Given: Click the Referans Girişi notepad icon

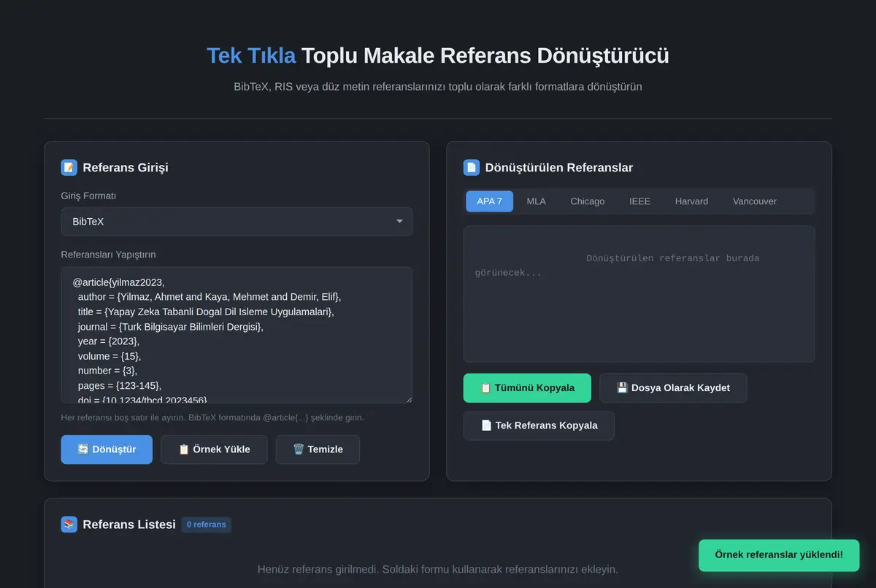Looking at the screenshot, I should (x=69, y=168).
